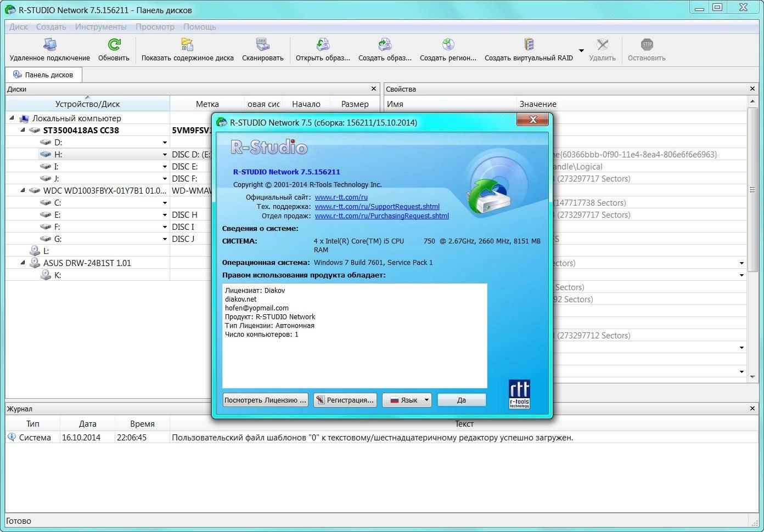Click the Удаленное подключение toolbar icon
764x532 pixels.
click(49, 44)
